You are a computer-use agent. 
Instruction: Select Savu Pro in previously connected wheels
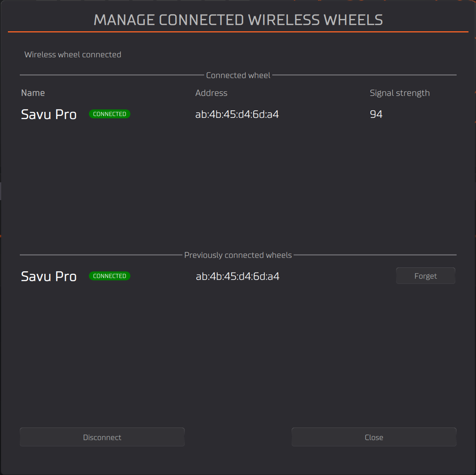click(x=49, y=276)
